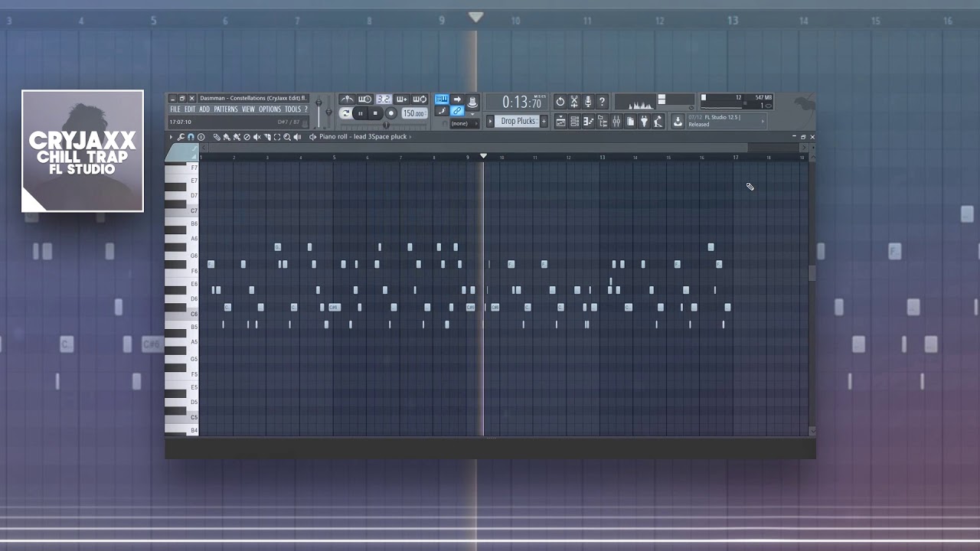This screenshot has width=980, height=551.
Task: Open the piano roll wrench tool menu
Action: click(x=181, y=137)
